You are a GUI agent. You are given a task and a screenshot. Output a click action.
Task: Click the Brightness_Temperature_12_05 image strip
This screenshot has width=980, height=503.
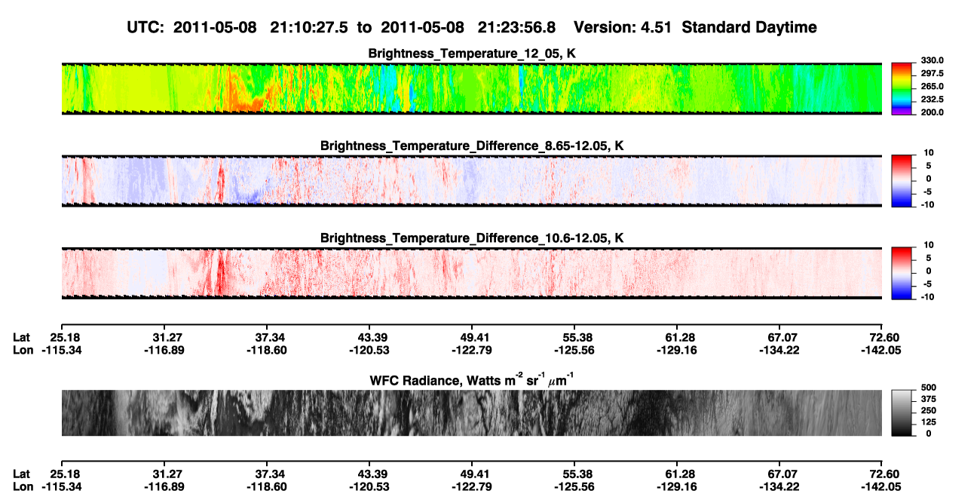(472, 88)
